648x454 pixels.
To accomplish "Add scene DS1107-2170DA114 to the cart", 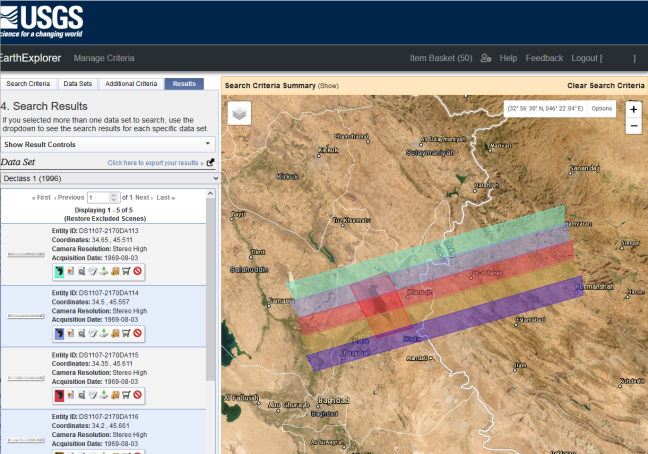I will [x=126, y=333].
